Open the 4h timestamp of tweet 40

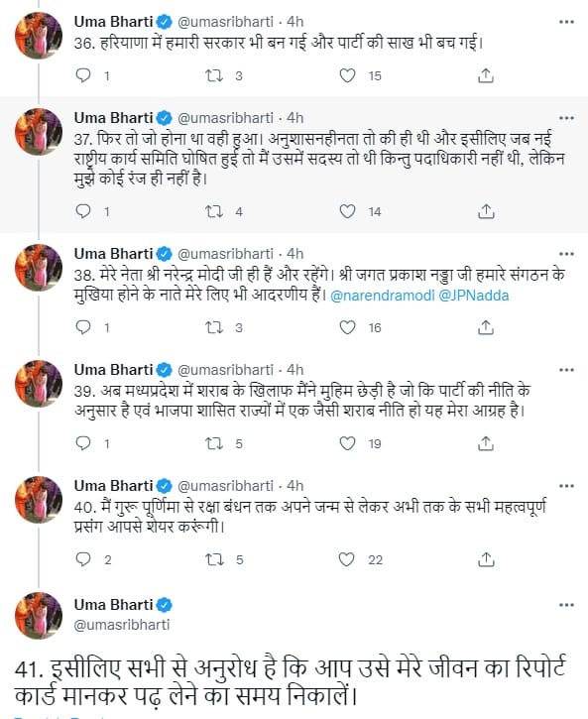(x=294, y=486)
